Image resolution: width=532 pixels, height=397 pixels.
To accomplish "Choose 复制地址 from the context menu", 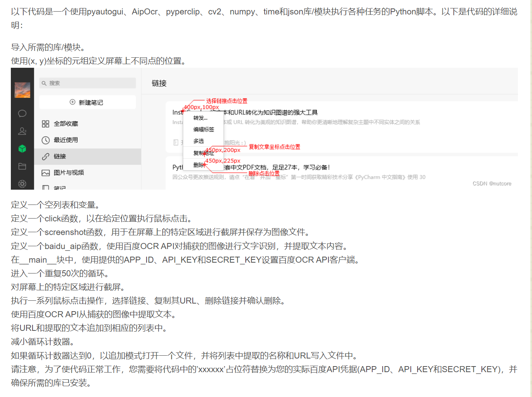I will 203,153.
